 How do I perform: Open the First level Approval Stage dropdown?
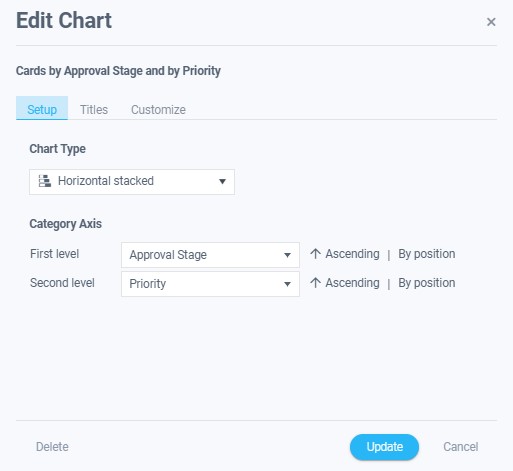(x=210, y=255)
